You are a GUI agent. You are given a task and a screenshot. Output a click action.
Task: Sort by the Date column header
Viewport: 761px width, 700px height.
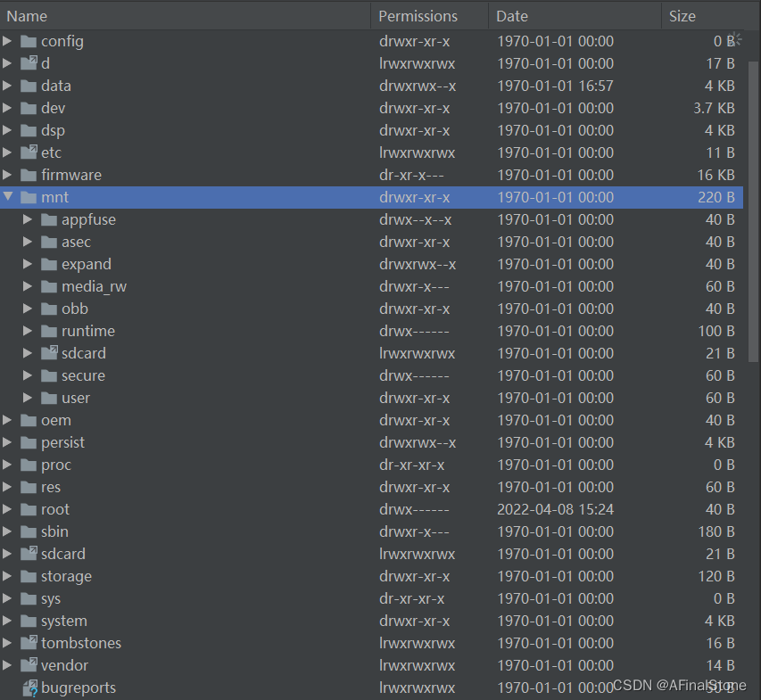pyautogui.click(x=575, y=16)
